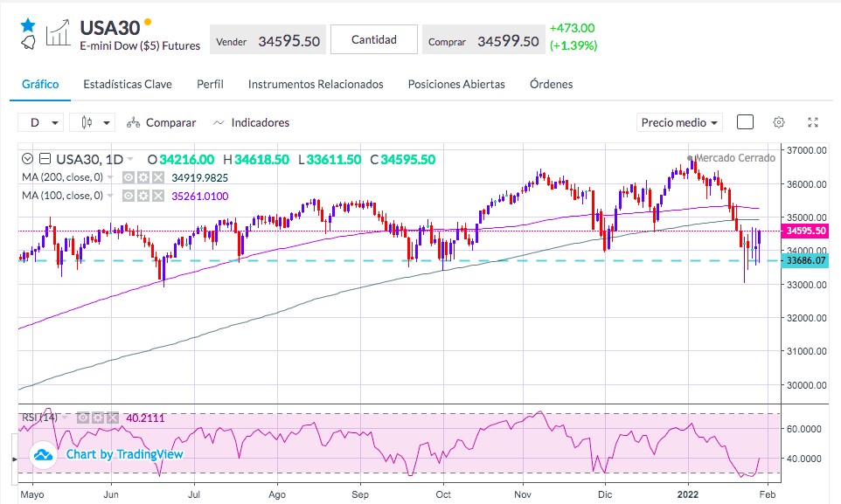Viewport: 841px width, 504px height.
Task: Open RSI indicator settings gear
Action: click(x=98, y=418)
